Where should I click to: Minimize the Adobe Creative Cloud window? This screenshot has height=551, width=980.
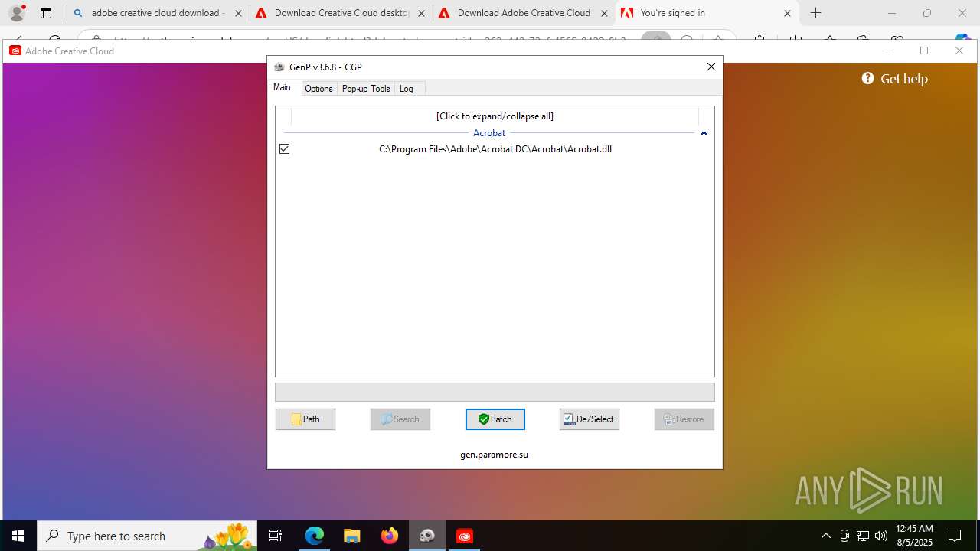pos(890,51)
